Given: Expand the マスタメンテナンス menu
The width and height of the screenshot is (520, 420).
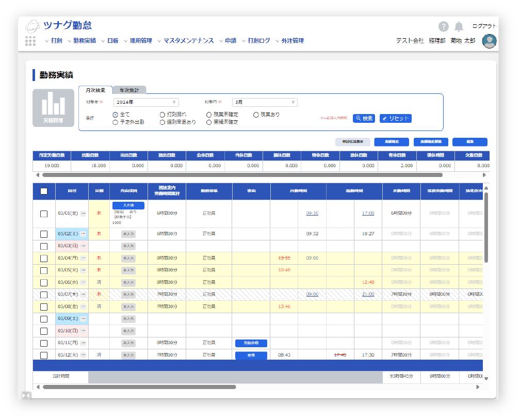Looking at the screenshot, I should pyautogui.click(x=188, y=41).
